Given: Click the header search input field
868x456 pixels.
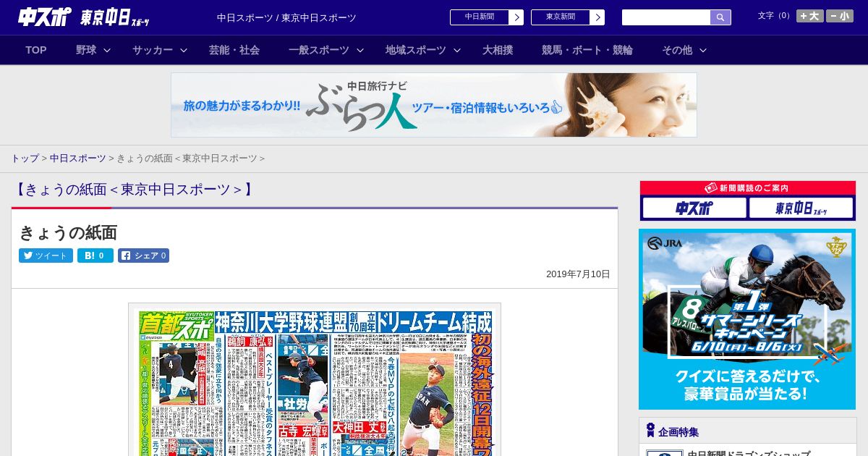Looking at the screenshot, I should [666, 17].
